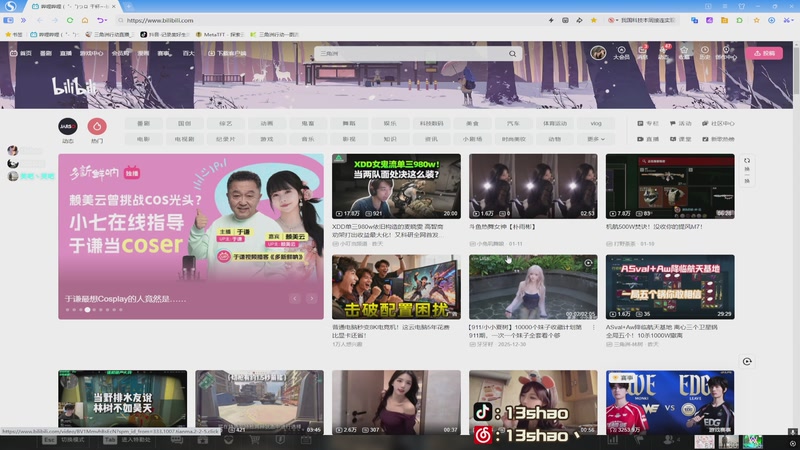The width and height of the screenshot is (800, 450).
Task: Click the purple undo-close-tab icon
Action: [101, 20]
